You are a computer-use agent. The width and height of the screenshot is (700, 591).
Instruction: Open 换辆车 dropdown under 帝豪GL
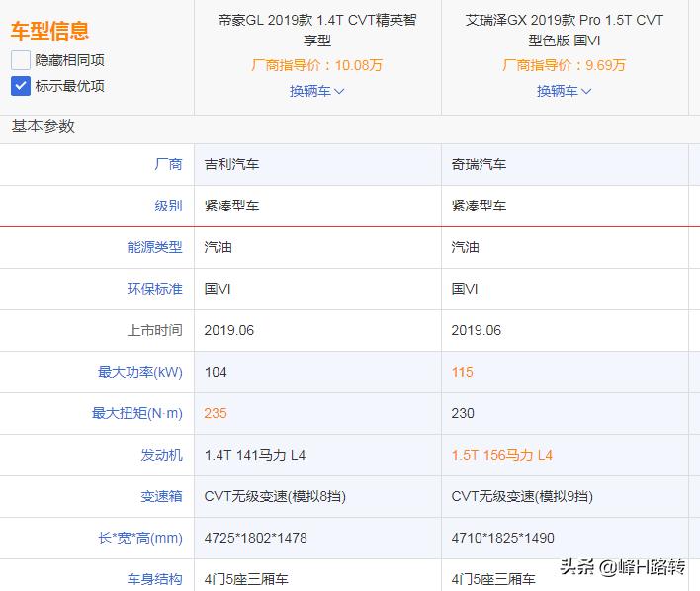click(x=317, y=91)
